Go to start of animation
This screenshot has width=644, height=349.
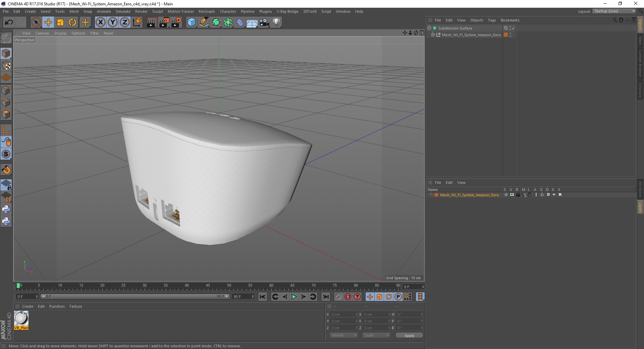coord(263,297)
